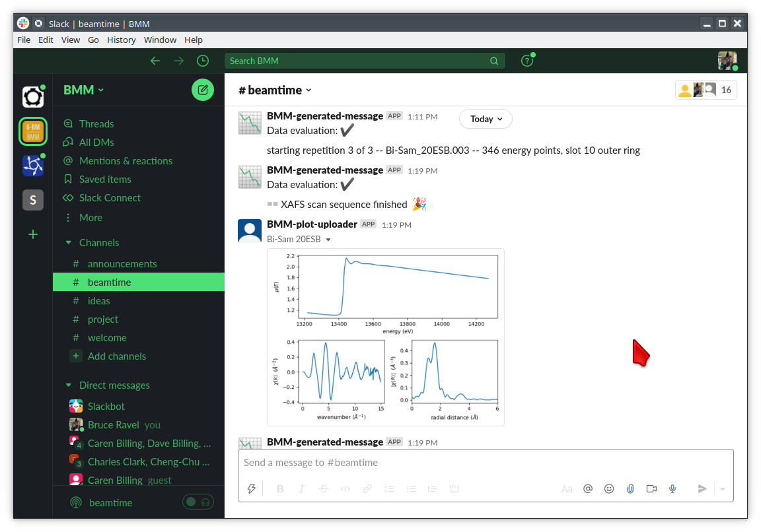Start an ordered list in composer

point(389,489)
